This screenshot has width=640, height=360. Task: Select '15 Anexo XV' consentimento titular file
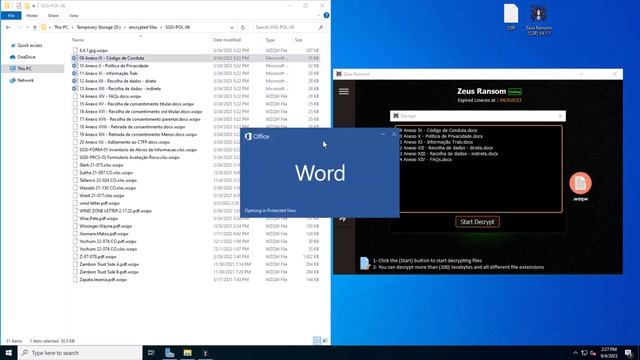coord(137,104)
